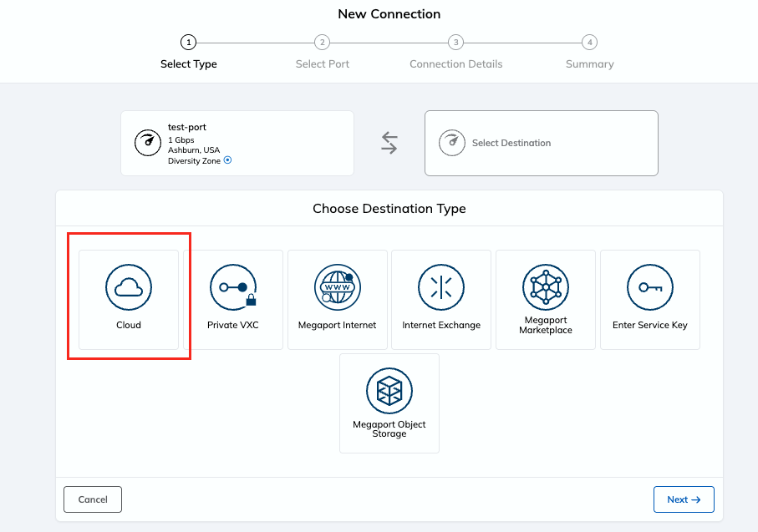This screenshot has height=532, width=758.
Task: Click the Megaport Internet label
Action: [x=338, y=325]
